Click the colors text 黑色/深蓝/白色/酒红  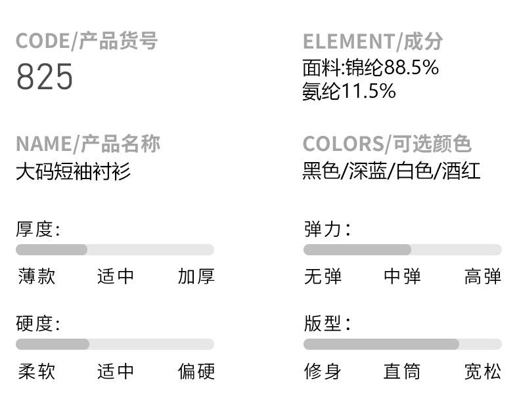392,171
